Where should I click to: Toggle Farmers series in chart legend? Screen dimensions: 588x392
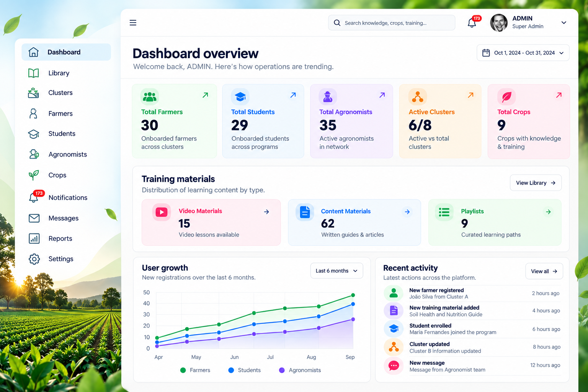(x=195, y=370)
